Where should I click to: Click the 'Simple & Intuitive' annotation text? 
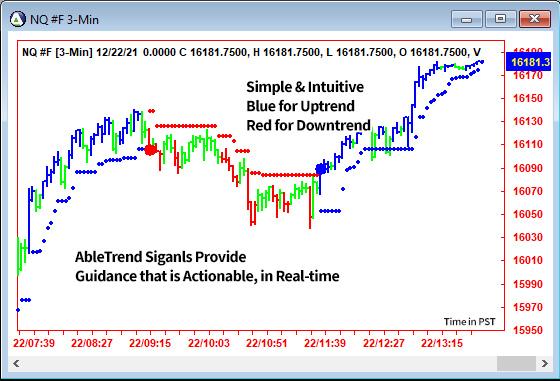pos(305,87)
